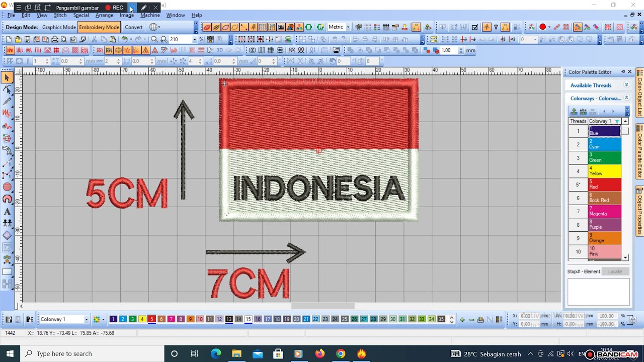Select the red grid stitch type icon
The width and height of the screenshot is (644, 362).
56,50
